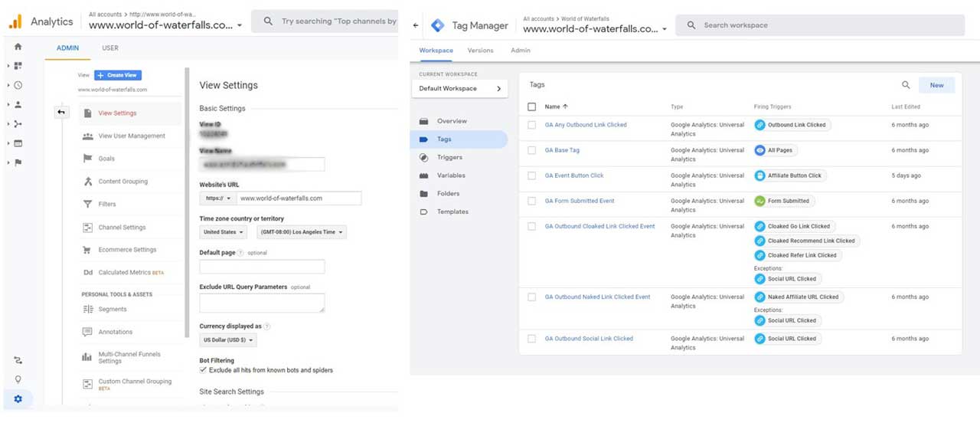The height and width of the screenshot is (423, 980).
Task: Open the GA Base Tag link
Action: pos(562,150)
